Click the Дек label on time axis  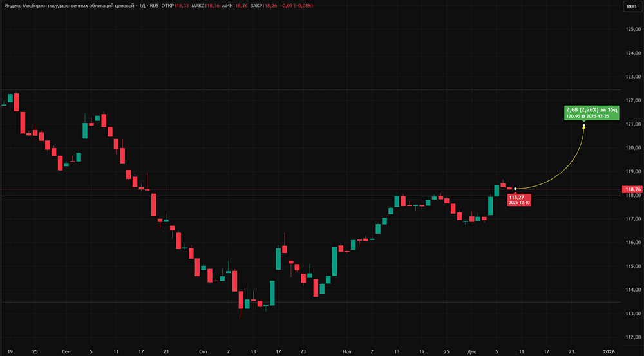pyautogui.click(x=471, y=352)
